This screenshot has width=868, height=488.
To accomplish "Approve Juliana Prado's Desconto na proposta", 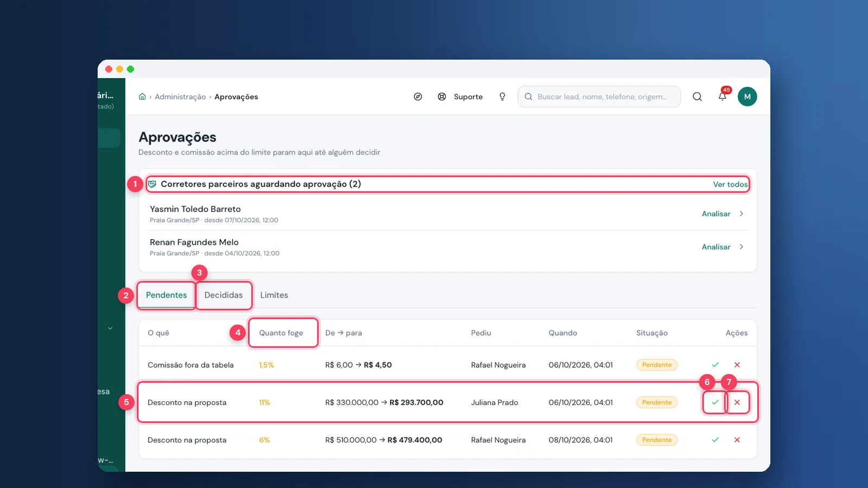I will click(x=715, y=402).
